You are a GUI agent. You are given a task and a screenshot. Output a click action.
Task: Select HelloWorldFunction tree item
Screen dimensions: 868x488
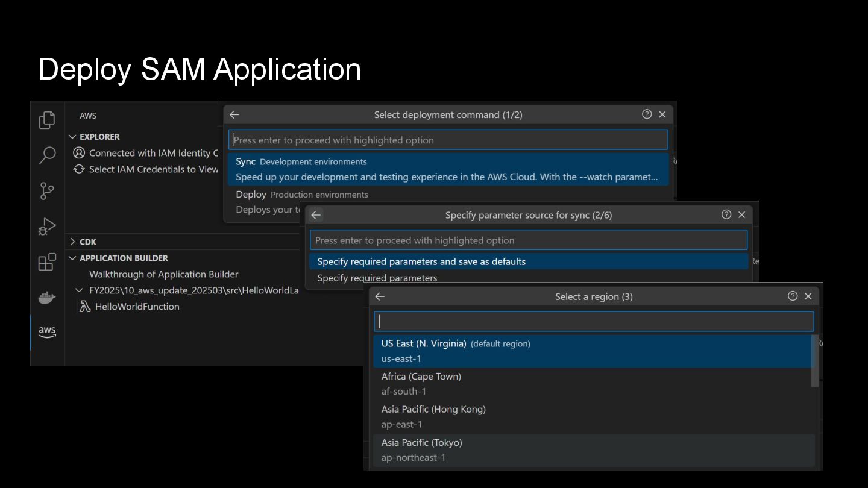click(x=137, y=307)
